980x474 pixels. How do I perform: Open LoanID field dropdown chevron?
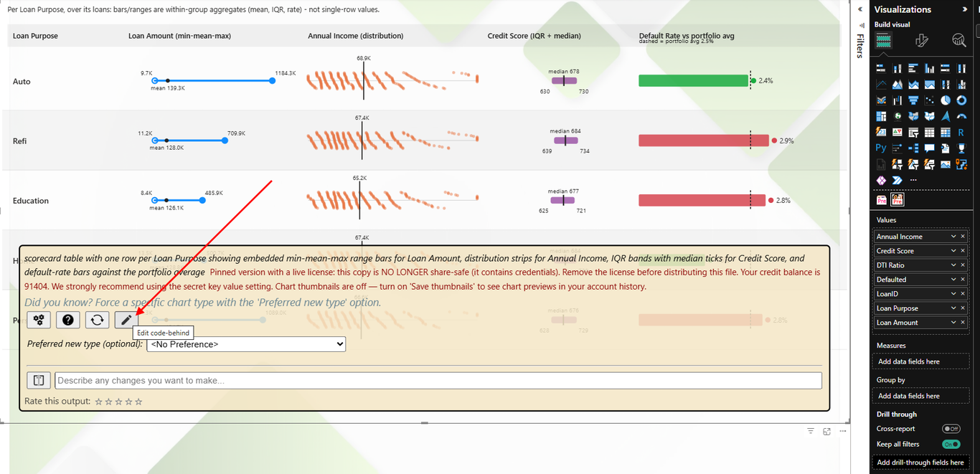pos(953,294)
